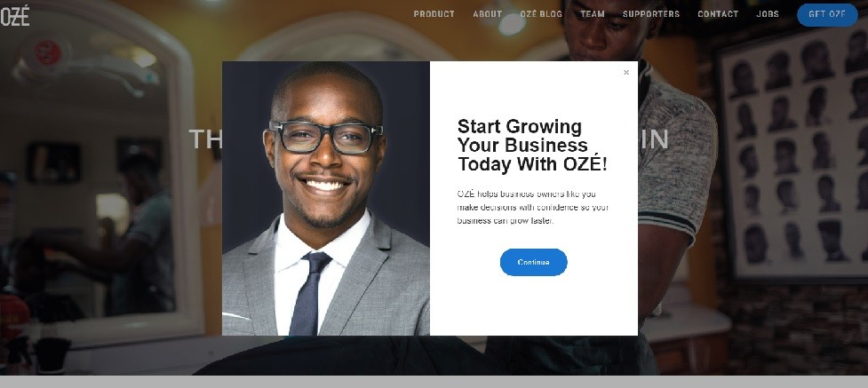
Task: Click the blue Continue button
Action: coord(533,262)
